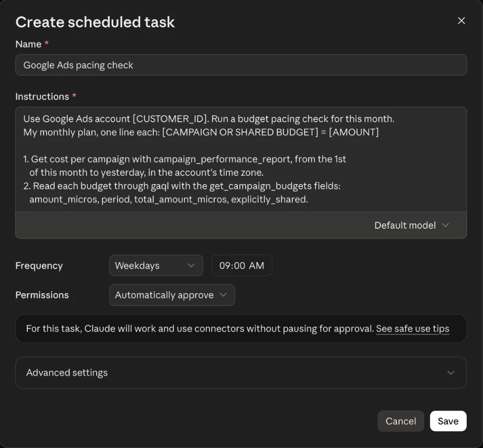Click the Create scheduled task heading
The width and height of the screenshot is (483, 448).
point(95,22)
